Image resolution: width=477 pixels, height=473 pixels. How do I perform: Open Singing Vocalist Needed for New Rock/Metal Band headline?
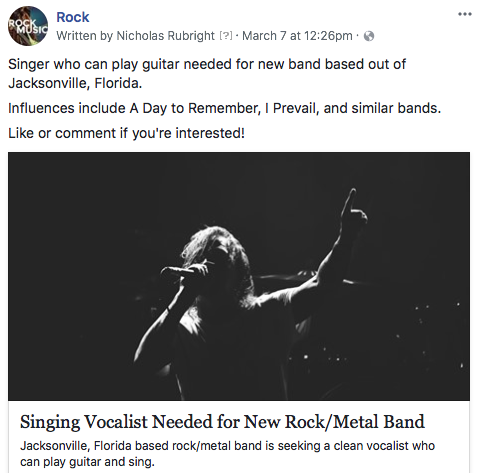click(x=222, y=422)
